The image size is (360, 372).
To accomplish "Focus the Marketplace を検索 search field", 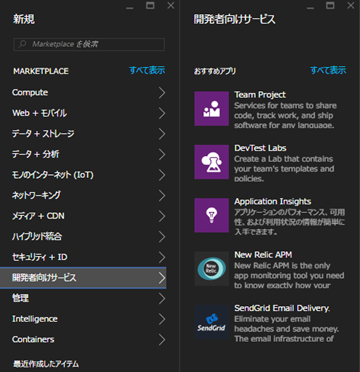I will (89, 44).
